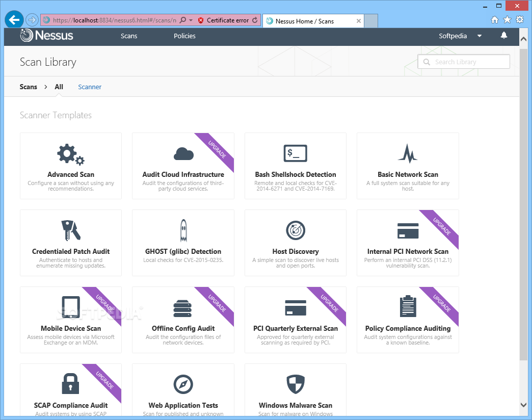
Task: Click the UPGRADE ribbon on Audit Cloud Infrastructure
Action: 217,150
